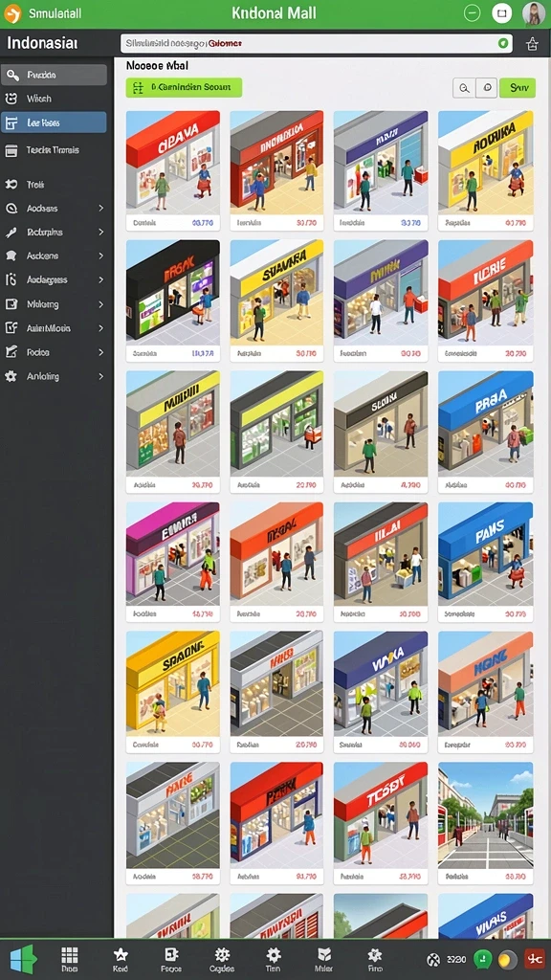Click the yellow circle icon in system tray
551x980 pixels.
(508, 959)
